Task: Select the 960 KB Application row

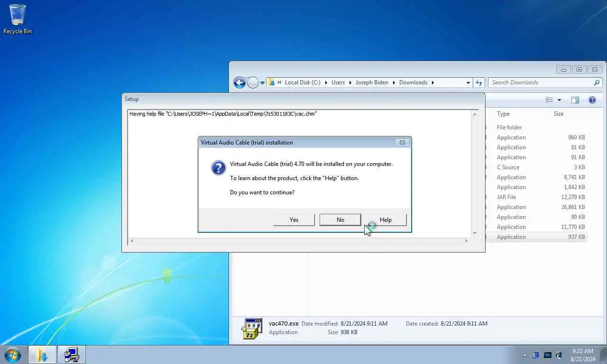Action: (x=536, y=137)
